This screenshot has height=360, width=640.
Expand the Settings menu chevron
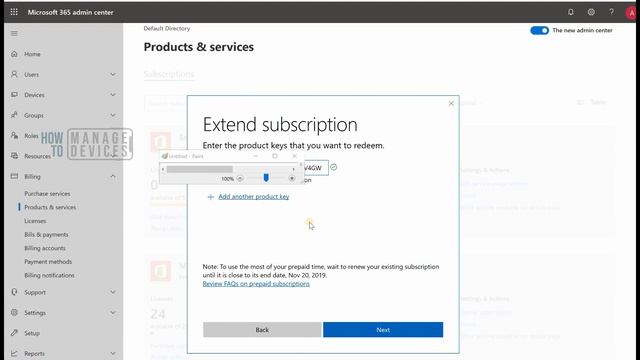[x=113, y=313]
